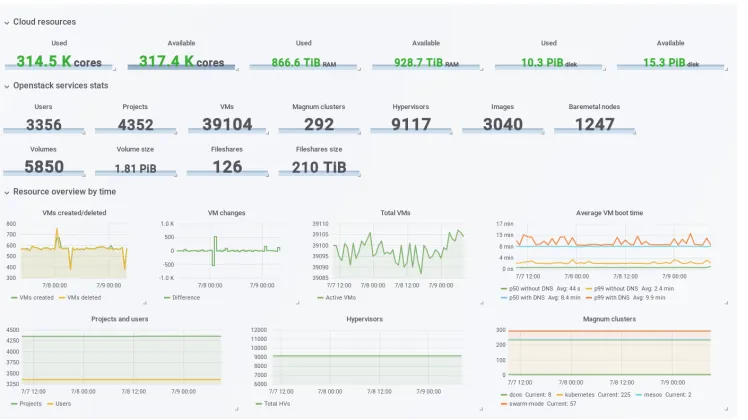Screen dimensions: 748x420
Task: Click the orange color line beside swarm-mode
Action: (x=504, y=404)
